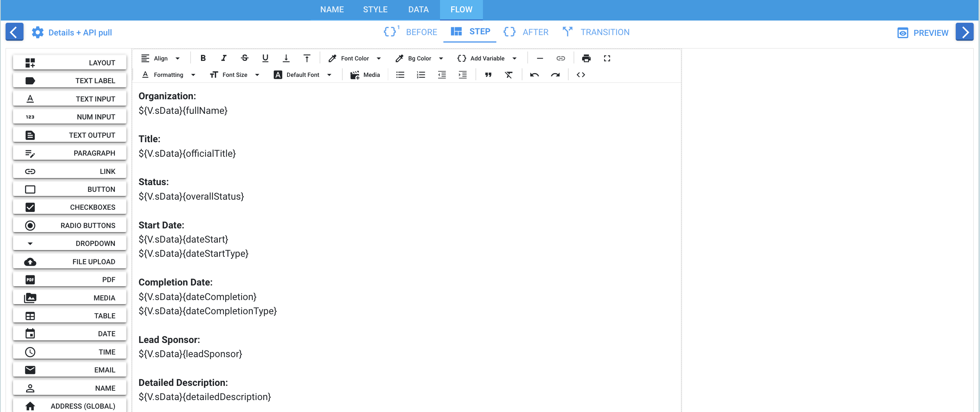Apply superscript formatting
The width and height of the screenshot is (980, 412).
pos(307,58)
